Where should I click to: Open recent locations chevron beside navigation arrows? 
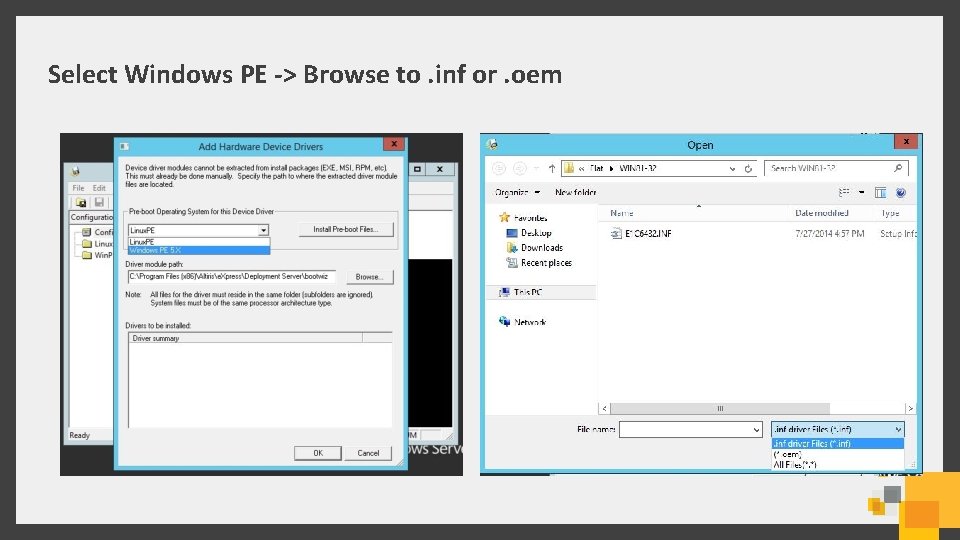(x=536, y=168)
